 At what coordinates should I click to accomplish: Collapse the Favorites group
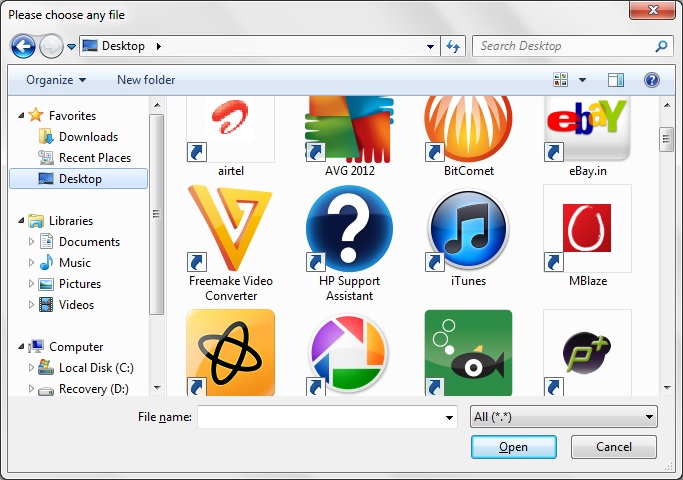(21, 116)
